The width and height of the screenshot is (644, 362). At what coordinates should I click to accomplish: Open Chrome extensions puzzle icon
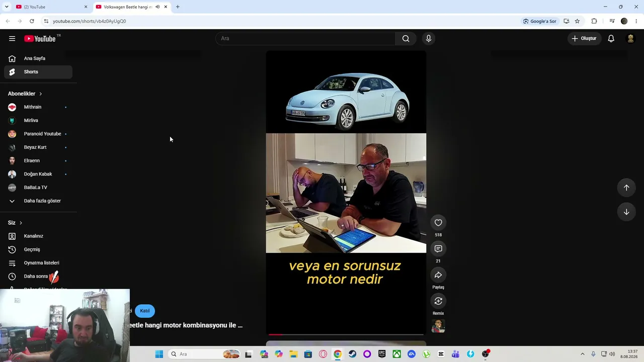point(594,21)
